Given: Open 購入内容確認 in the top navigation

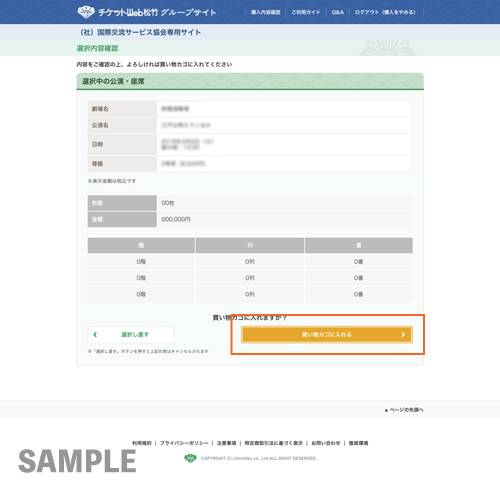Looking at the screenshot, I should click(266, 12).
